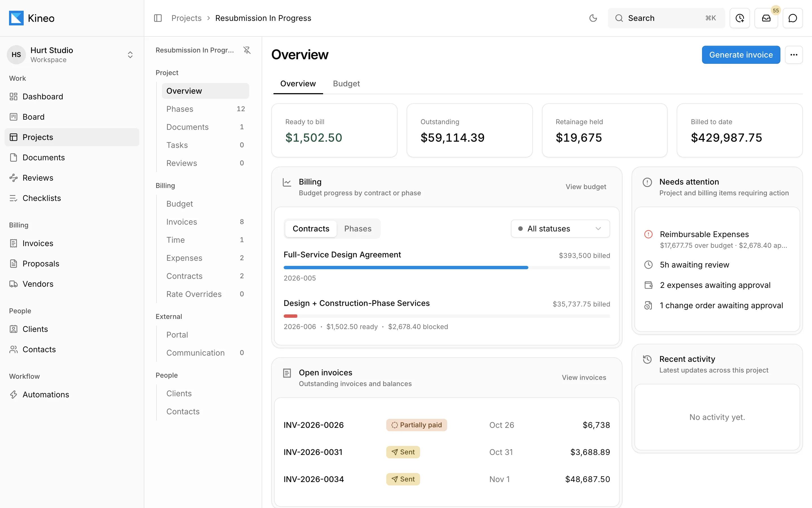This screenshot has width=812, height=508.
Task: Open Tasks in project nav
Action: point(205,145)
